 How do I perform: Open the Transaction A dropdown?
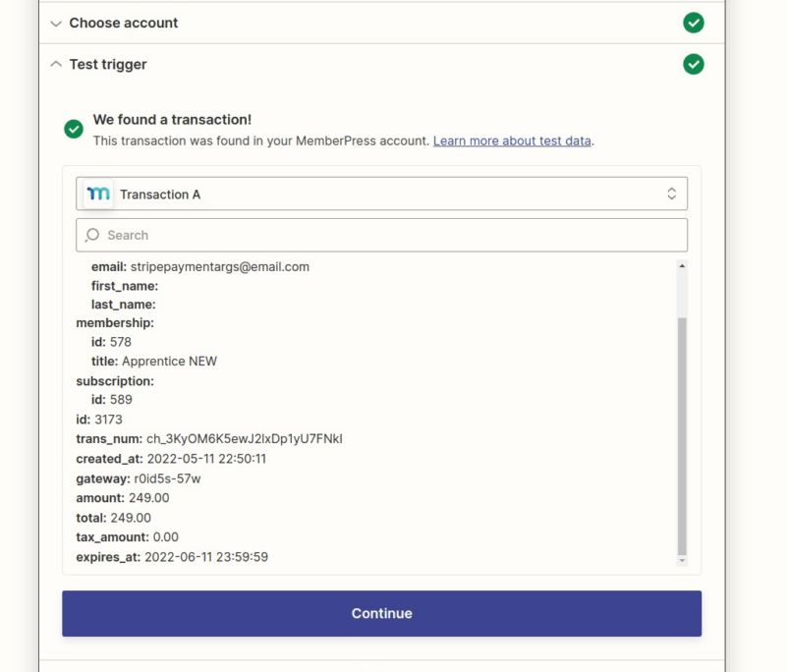tap(381, 194)
